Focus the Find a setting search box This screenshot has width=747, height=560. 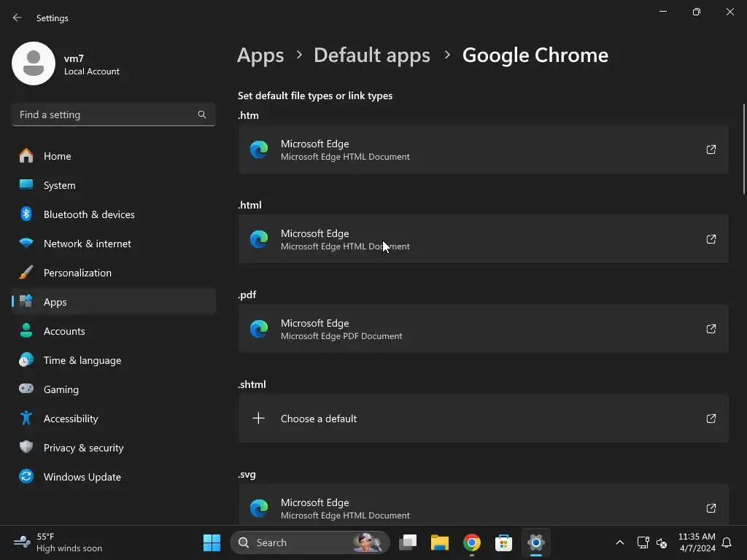(x=113, y=114)
